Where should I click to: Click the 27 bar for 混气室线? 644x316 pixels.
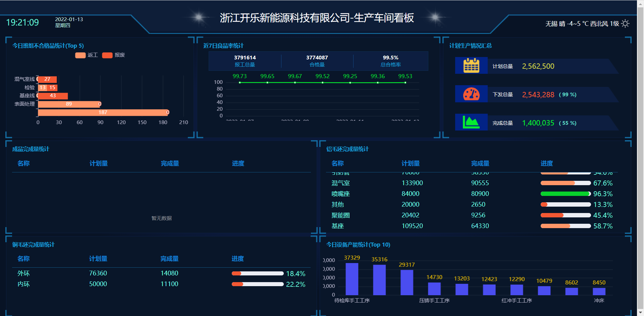click(x=47, y=80)
